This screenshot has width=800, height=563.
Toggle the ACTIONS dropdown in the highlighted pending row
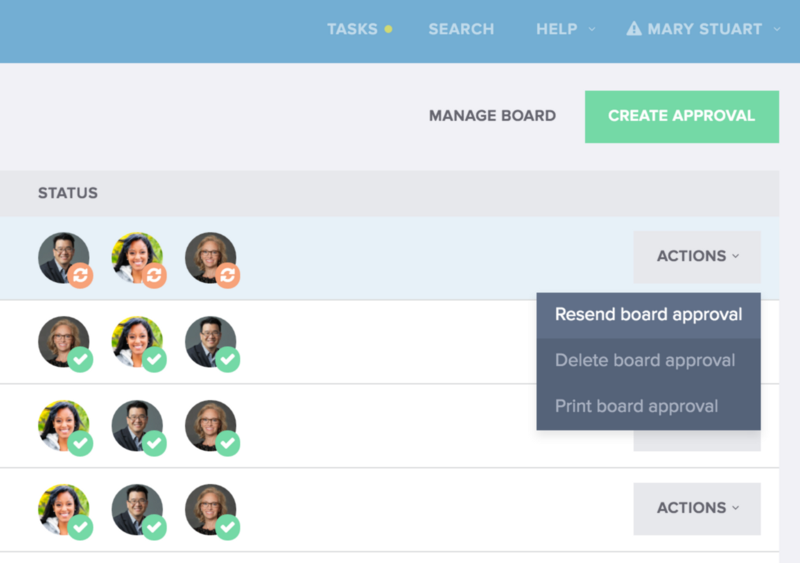(x=697, y=256)
